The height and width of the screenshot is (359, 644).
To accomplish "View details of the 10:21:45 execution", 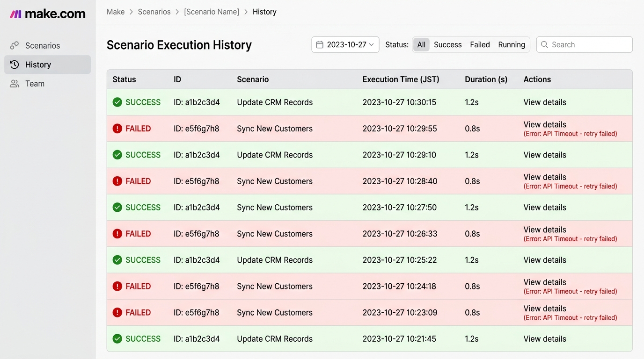I will point(544,339).
